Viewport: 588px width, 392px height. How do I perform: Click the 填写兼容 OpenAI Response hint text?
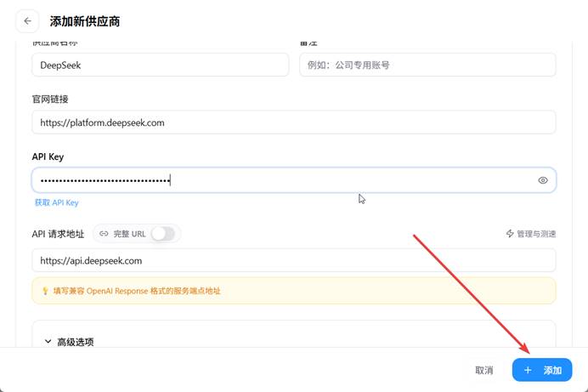click(137, 291)
